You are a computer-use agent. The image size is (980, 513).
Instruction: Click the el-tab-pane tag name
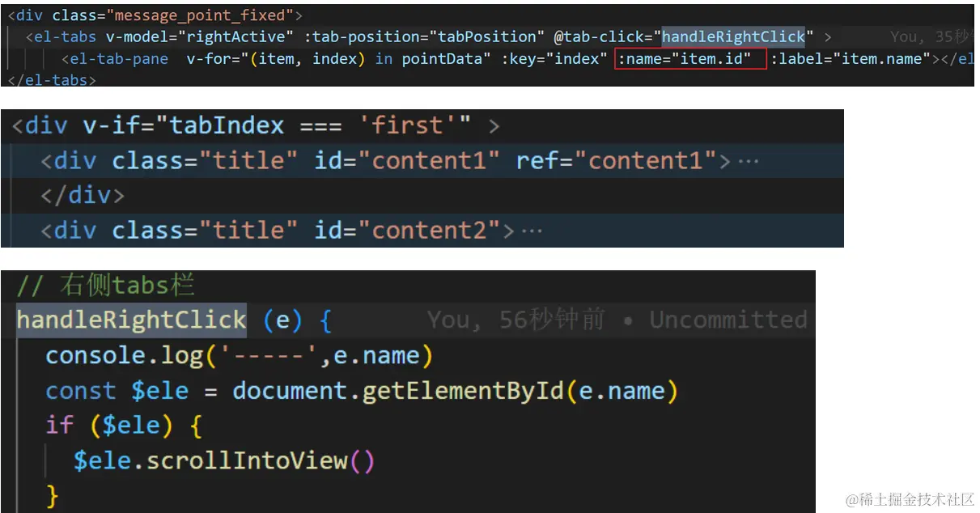coord(120,58)
